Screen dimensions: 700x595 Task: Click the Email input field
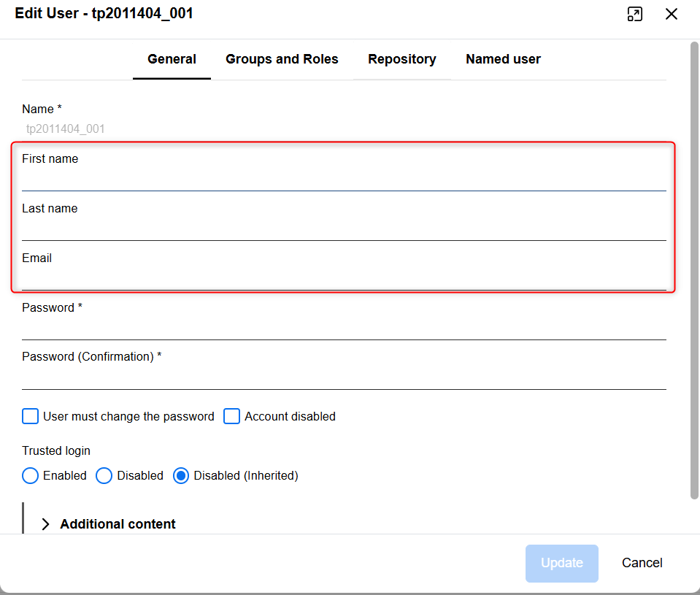(x=343, y=278)
